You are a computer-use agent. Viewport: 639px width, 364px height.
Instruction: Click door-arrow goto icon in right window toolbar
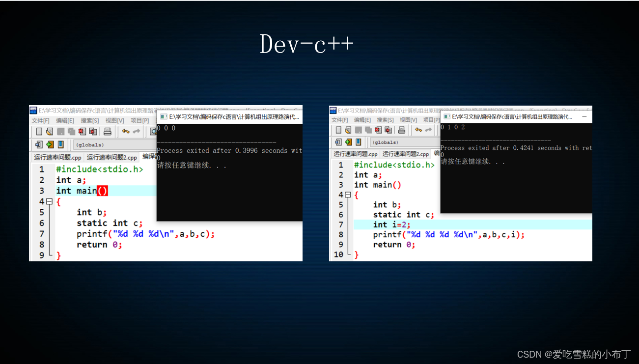338,142
